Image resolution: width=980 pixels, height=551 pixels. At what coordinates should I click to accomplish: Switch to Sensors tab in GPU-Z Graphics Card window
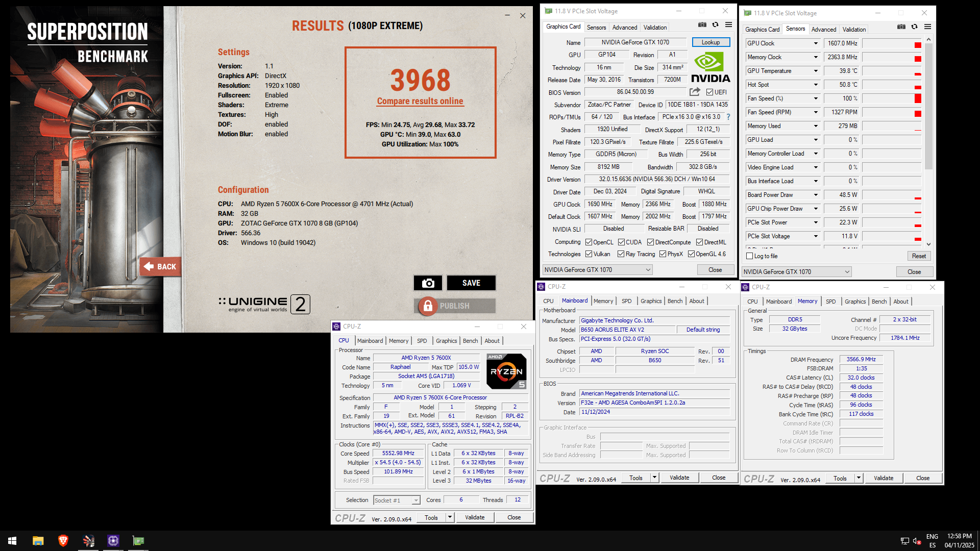tap(596, 28)
